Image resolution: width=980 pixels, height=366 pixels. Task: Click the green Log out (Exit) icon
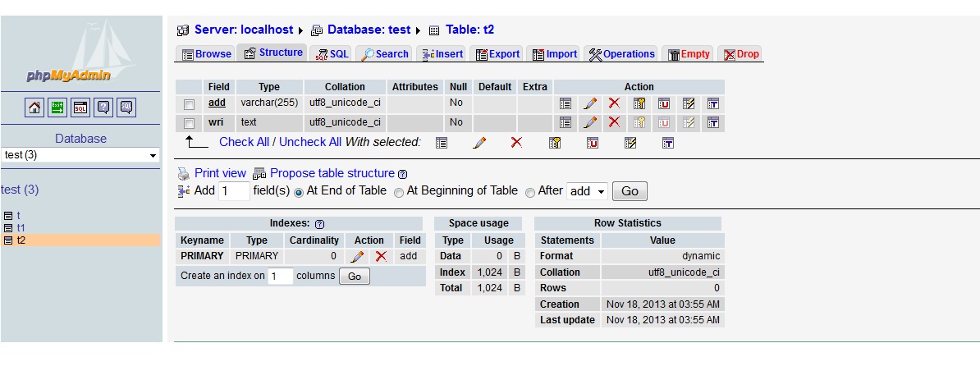pos(57,108)
